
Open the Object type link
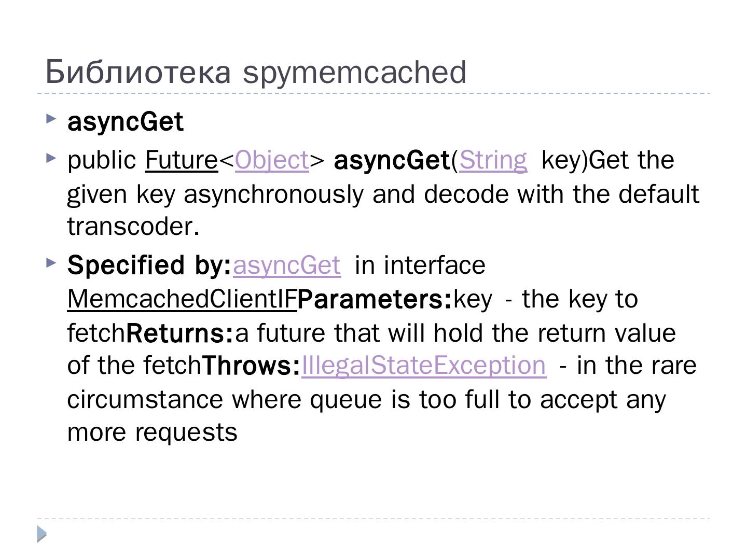pos(272,160)
